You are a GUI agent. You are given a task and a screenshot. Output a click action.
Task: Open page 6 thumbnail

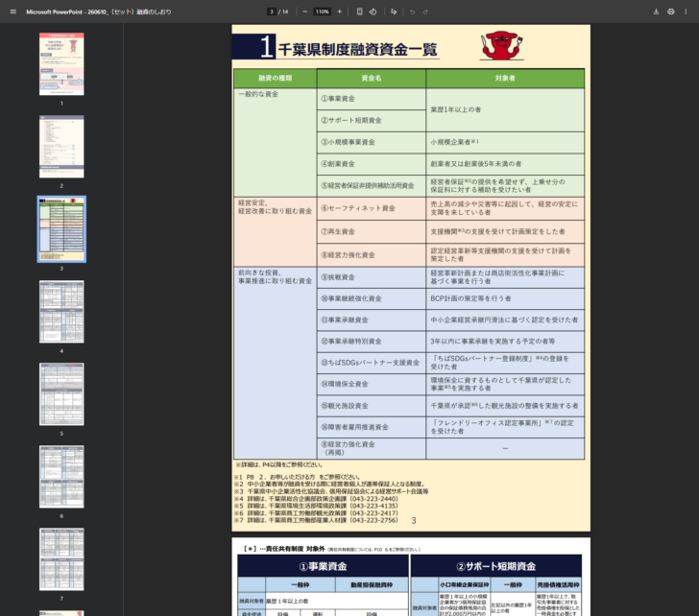coord(61,477)
